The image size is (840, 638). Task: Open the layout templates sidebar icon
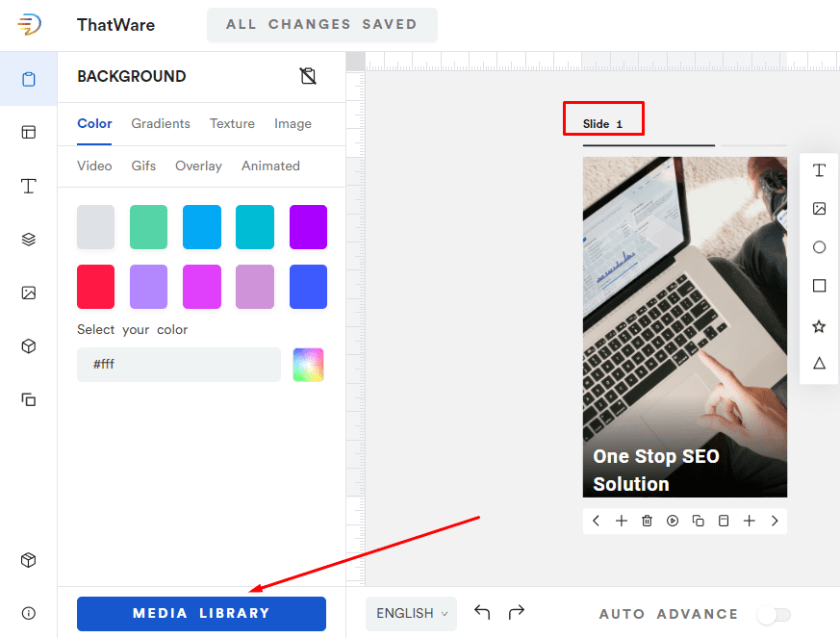tap(29, 132)
